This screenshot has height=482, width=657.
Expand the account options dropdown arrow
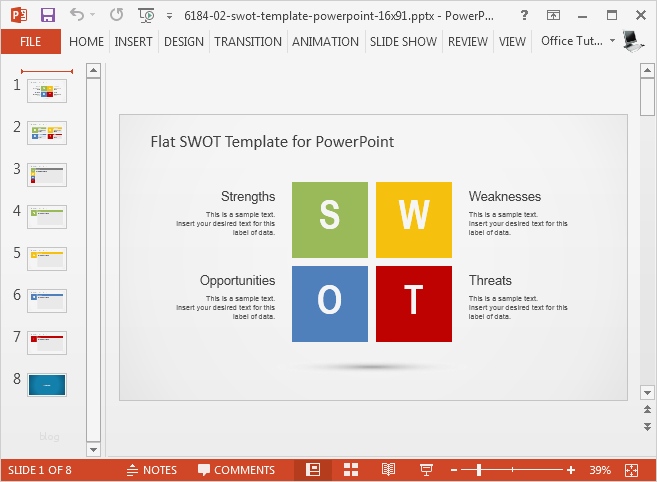pyautogui.click(x=612, y=41)
